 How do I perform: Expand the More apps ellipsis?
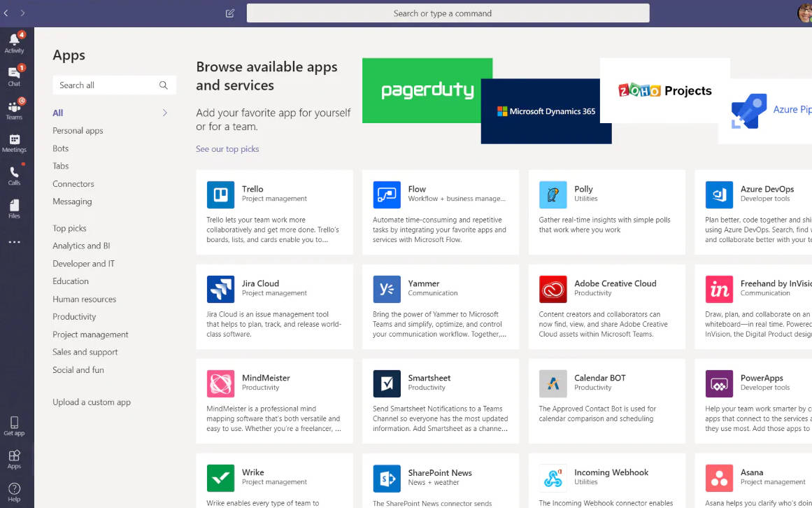[14, 242]
